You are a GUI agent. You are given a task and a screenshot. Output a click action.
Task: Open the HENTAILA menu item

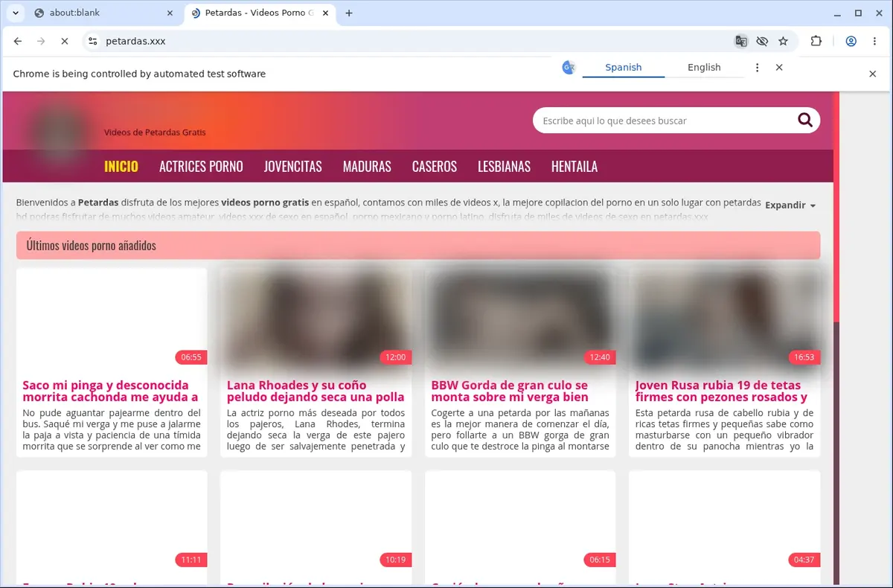[x=574, y=167]
